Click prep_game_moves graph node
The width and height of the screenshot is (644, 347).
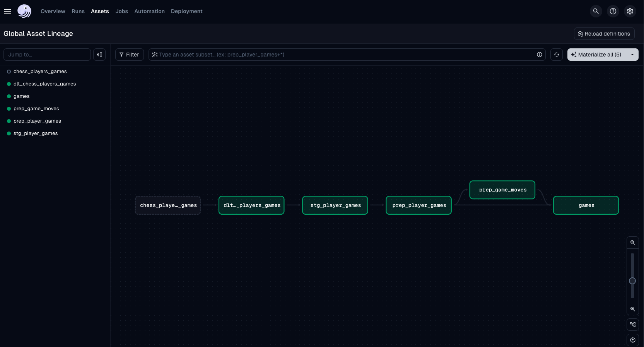502,190
